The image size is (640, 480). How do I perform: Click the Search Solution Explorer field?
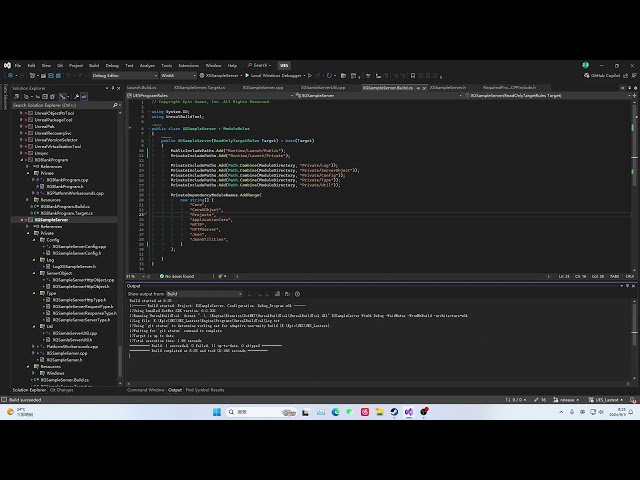coord(61,105)
